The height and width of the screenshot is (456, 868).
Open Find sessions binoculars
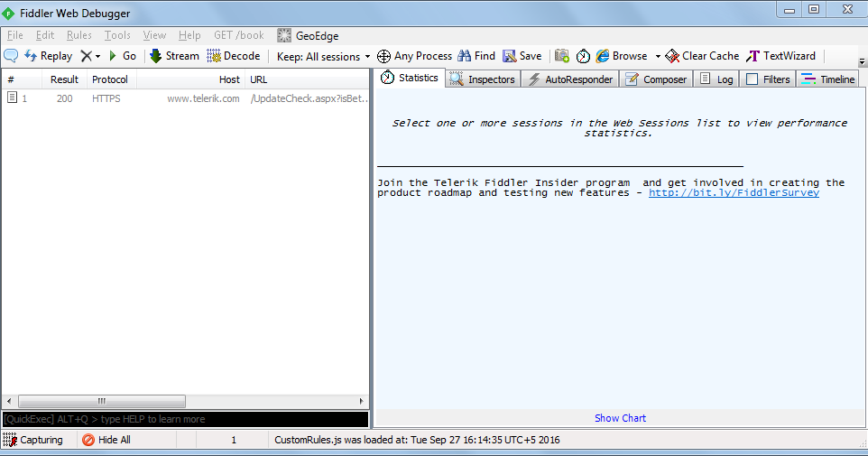click(x=476, y=56)
